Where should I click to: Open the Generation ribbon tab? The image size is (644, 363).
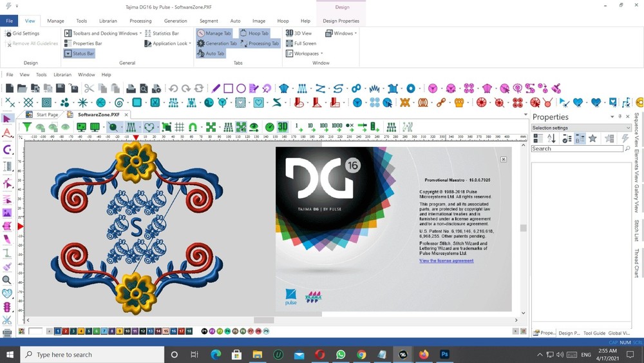click(x=175, y=21)
